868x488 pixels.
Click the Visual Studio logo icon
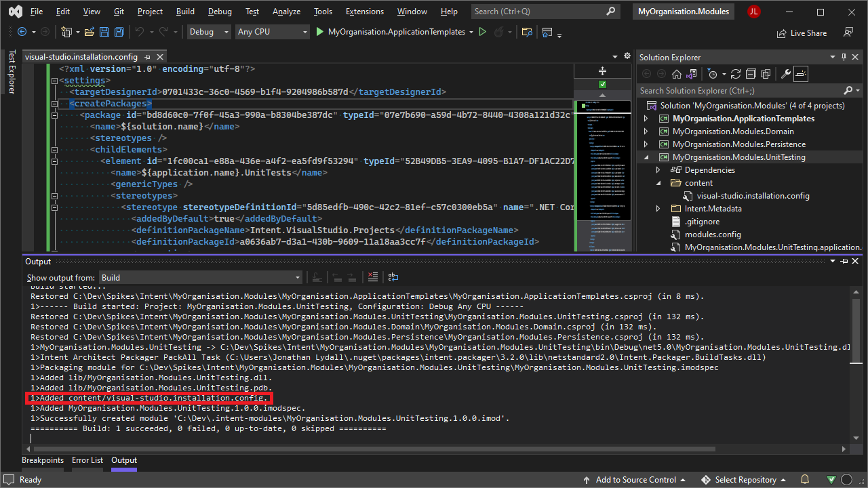pos(15,12)
